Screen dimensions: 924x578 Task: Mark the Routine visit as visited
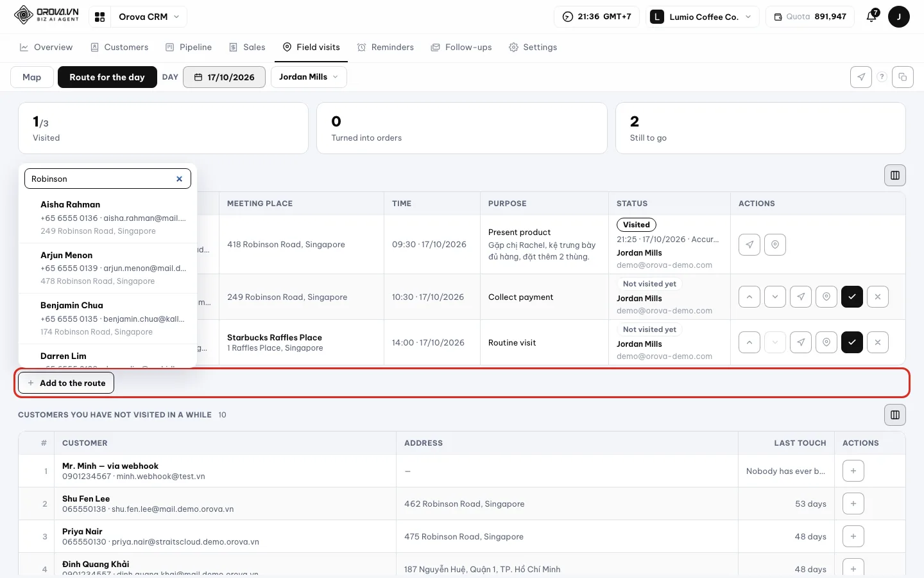(x=852, y=342)
